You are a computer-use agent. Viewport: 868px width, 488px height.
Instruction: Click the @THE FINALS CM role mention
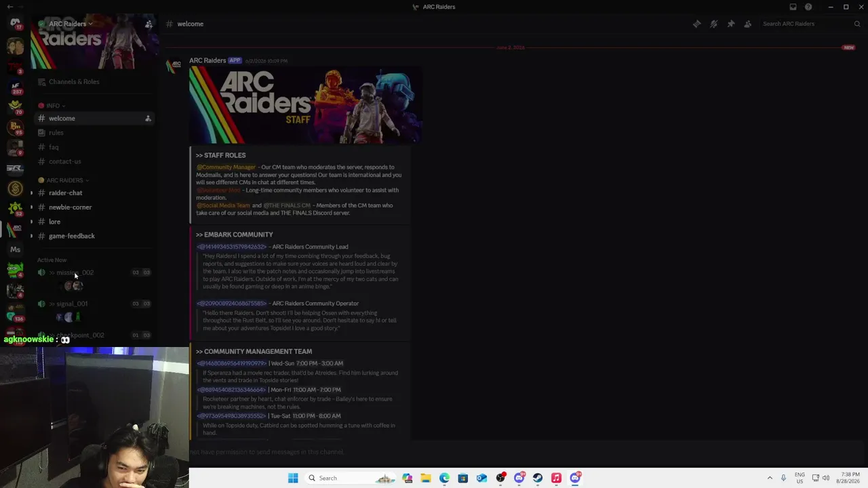[x=287, y=205]
